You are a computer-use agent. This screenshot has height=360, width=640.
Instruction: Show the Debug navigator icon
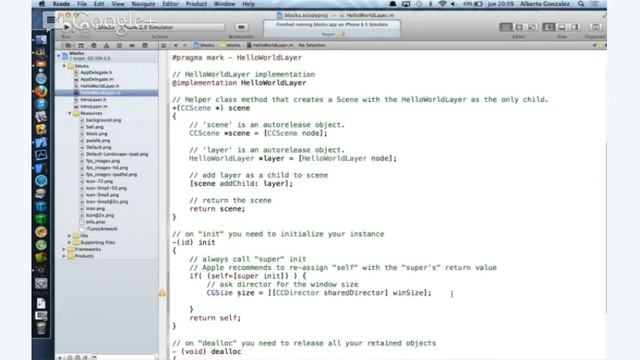pyautogui.click(x=119, y=45)
